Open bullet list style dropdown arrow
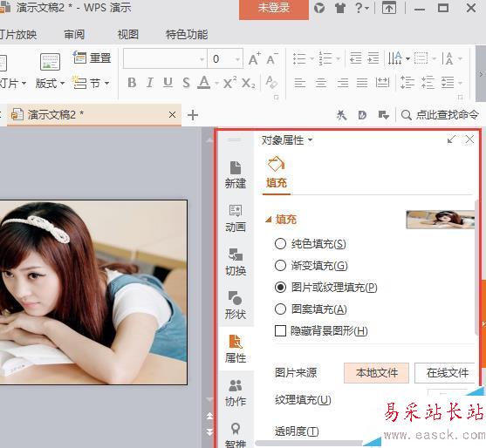 [x=311, y=58]
